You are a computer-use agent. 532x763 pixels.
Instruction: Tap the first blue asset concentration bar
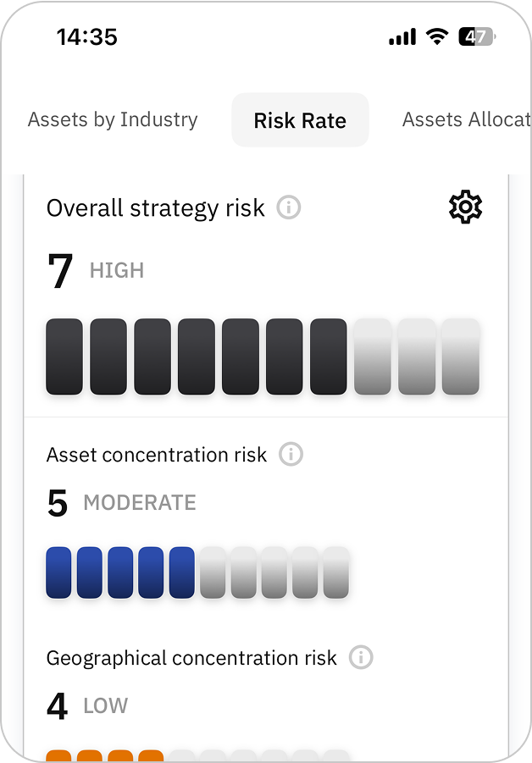click(58, 572)
